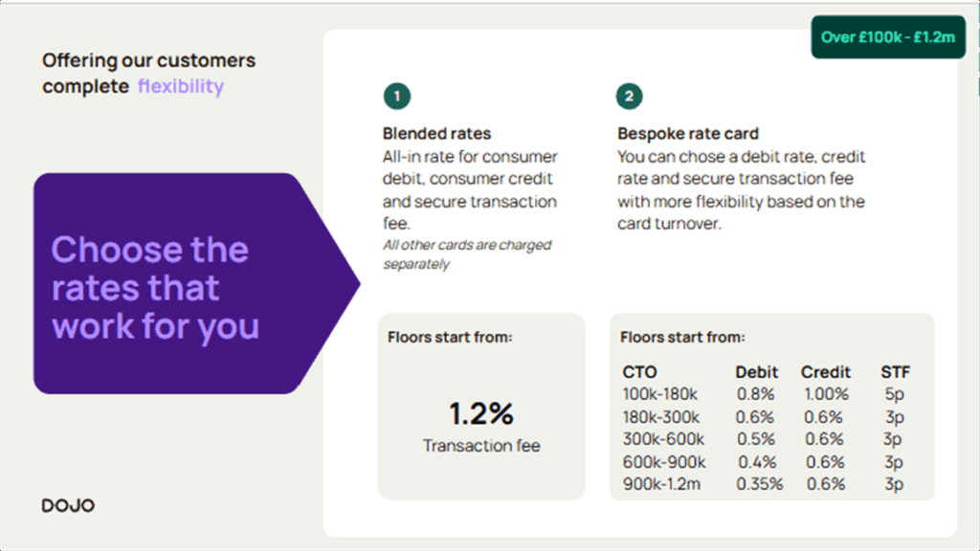Select the 180k-300k row label

click(661, 417)
